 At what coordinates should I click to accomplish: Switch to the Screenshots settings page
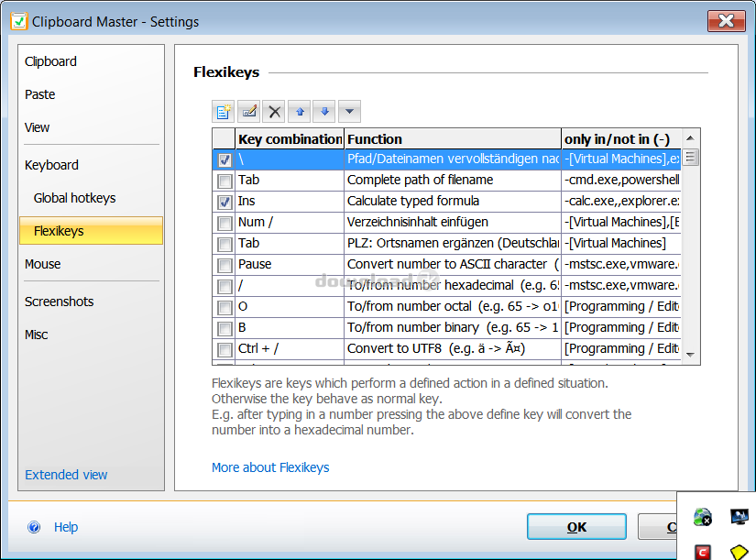(60, 302)
